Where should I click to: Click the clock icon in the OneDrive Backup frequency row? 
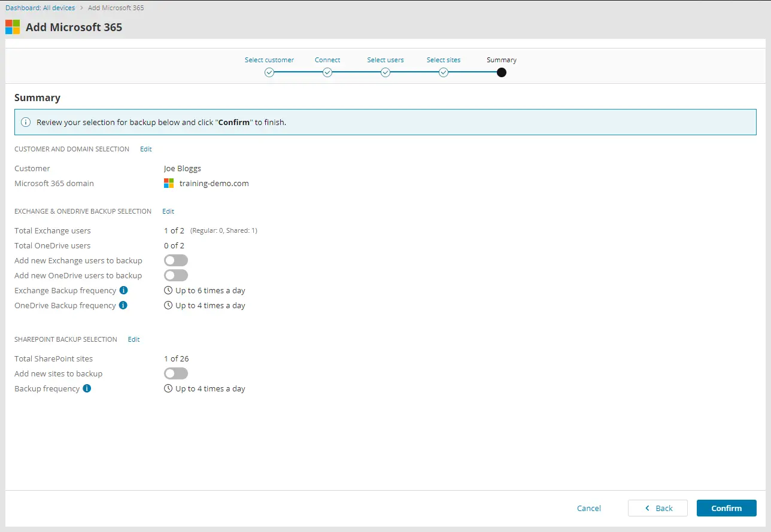[x=168, y=305]
